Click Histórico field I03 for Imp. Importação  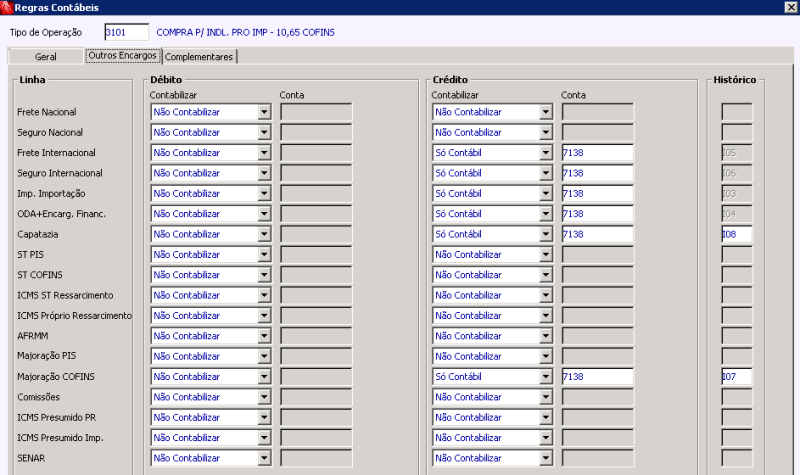(x=737, y=194)
